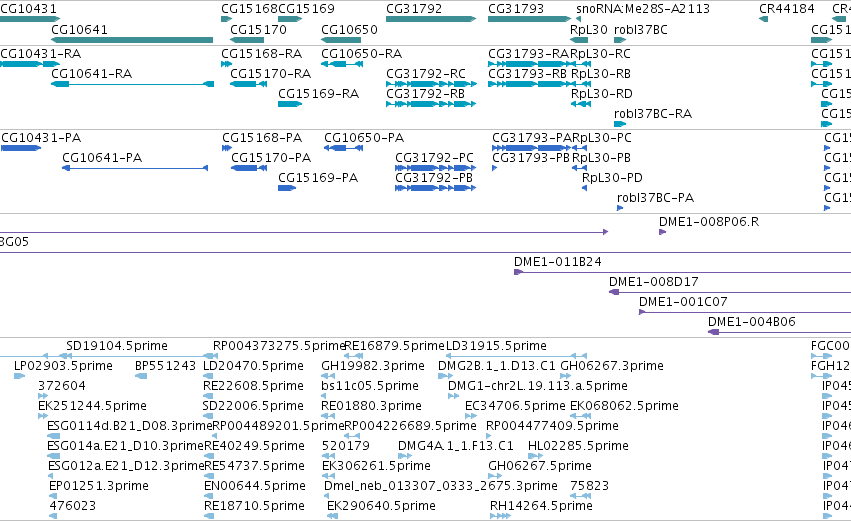Select the CG10641 gene feature
Viewport: 851px width, 521px height.
132,40
